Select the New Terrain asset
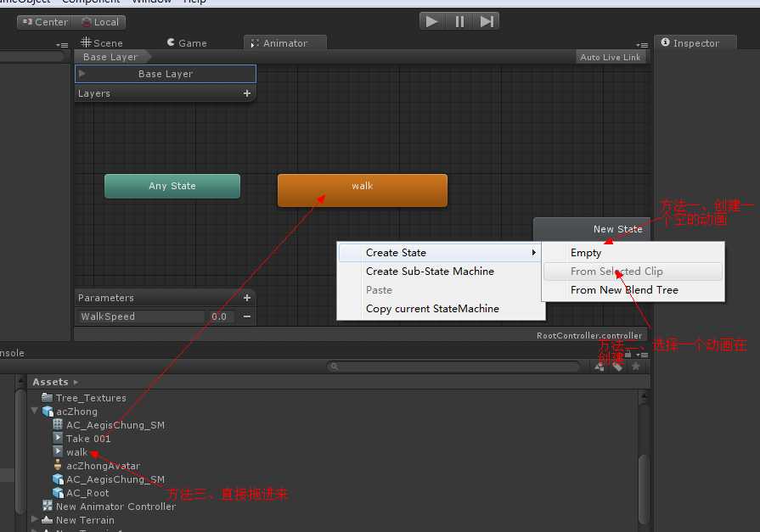The height and width of the screenshot is (532, 760). click(78, 520)
